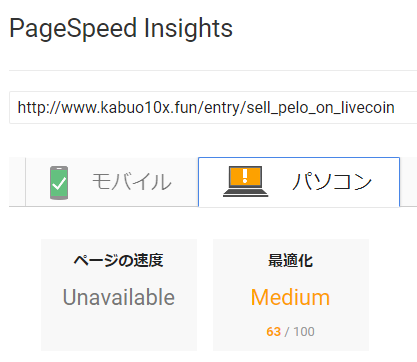This screenshot has width=417, height=362.
Task: Click the green mobile phone checkmark icon
Action: pos(59,183)
